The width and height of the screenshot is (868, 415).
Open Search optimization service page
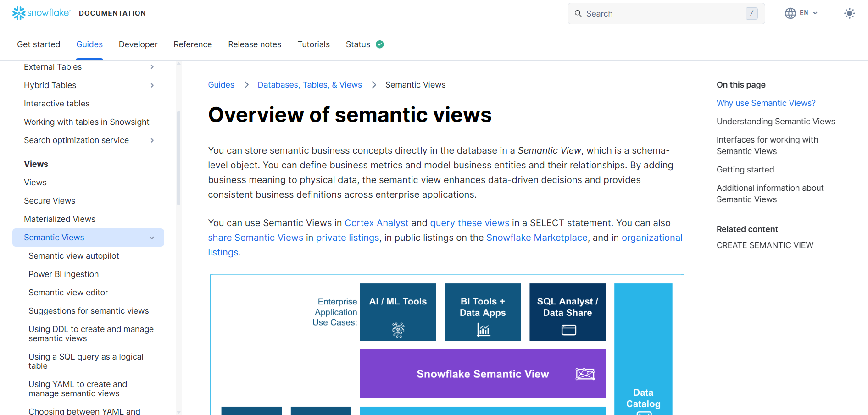[76, 140]
